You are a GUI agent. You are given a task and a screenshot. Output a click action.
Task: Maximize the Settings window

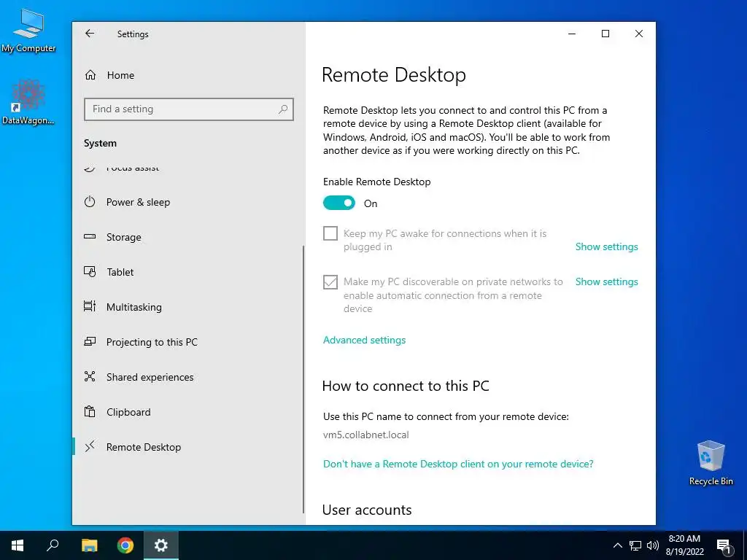(x=605, y=34)
